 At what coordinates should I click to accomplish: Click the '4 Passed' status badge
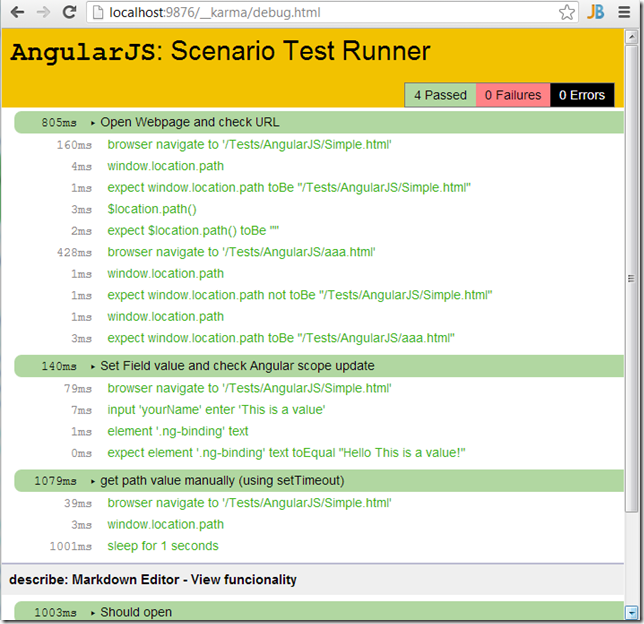(440, 95)
